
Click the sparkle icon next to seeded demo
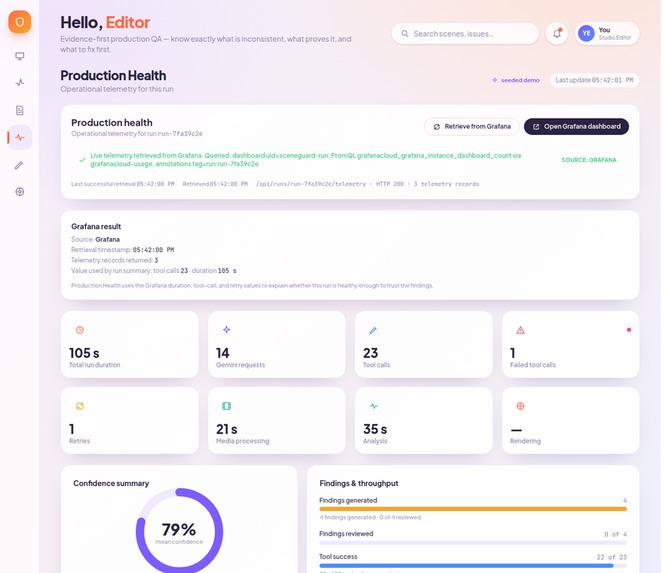pos(494,80)
